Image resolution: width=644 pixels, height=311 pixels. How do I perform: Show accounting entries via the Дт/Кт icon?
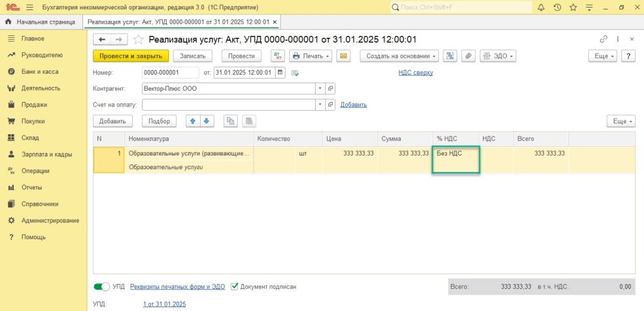[277, 56]
